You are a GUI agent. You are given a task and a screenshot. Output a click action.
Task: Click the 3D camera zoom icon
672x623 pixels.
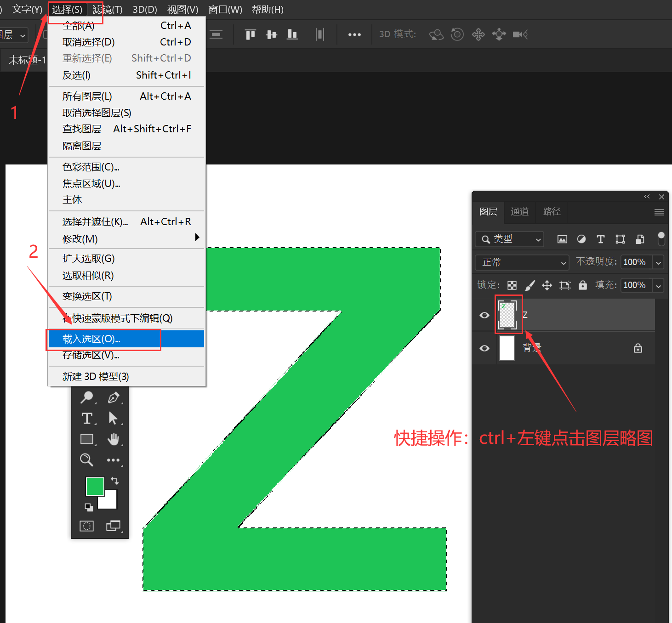(520, 34)
